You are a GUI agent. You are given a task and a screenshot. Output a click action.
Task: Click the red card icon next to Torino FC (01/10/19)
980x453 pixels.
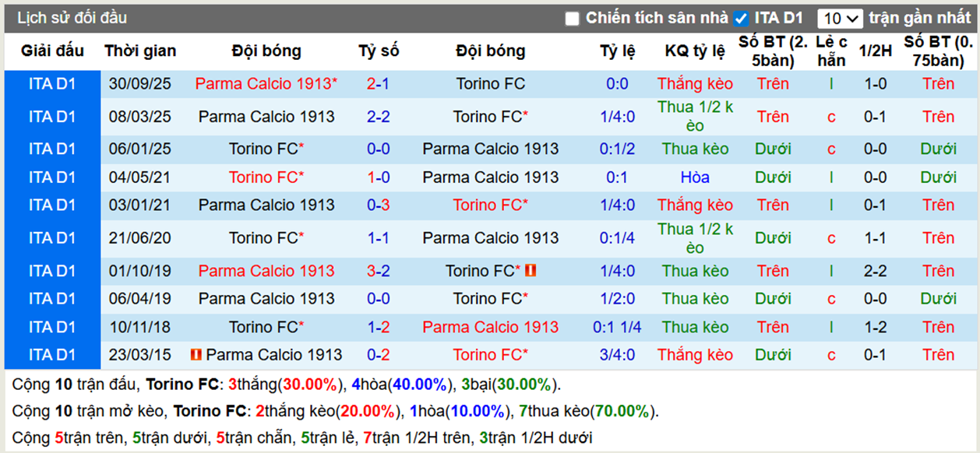pos(531,270)
